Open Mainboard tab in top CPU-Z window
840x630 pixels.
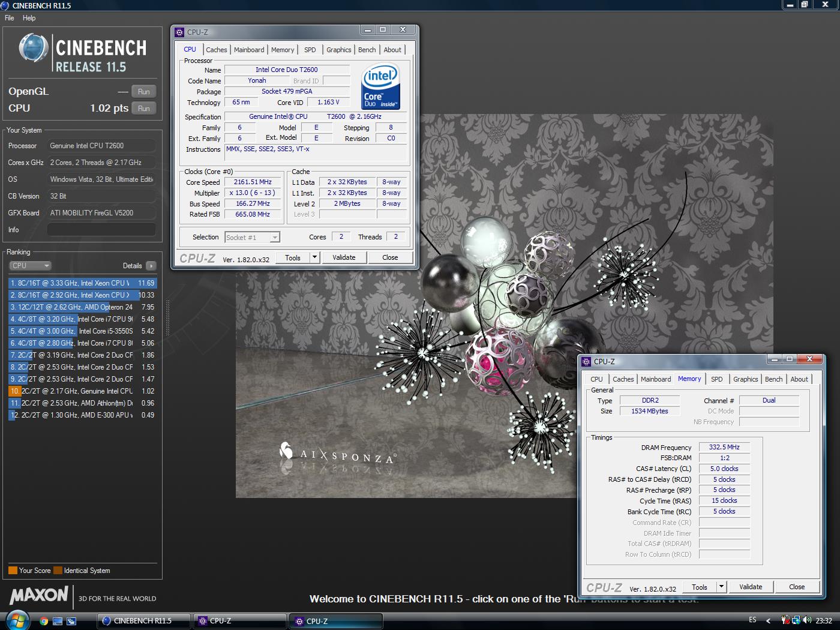point(249,50)
